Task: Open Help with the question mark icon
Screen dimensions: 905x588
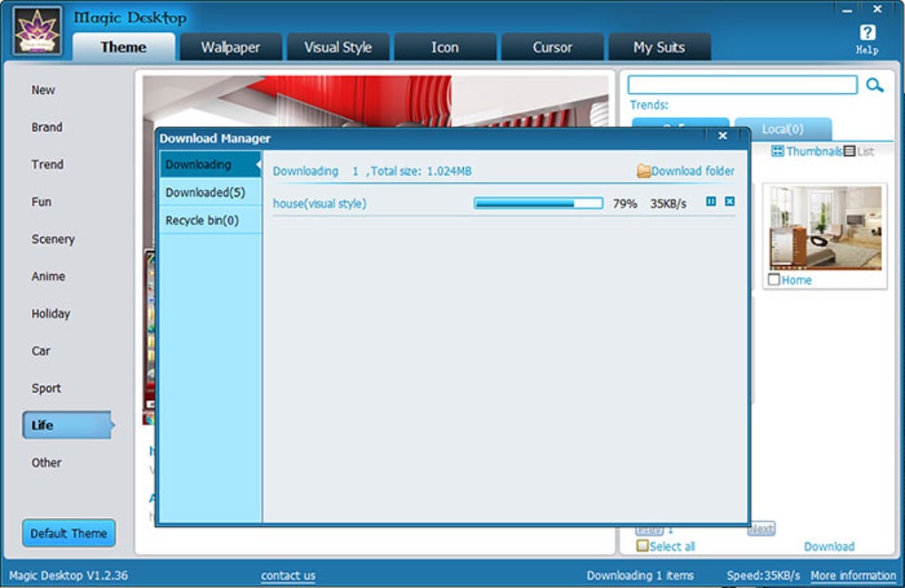Action: click(867, 33)
